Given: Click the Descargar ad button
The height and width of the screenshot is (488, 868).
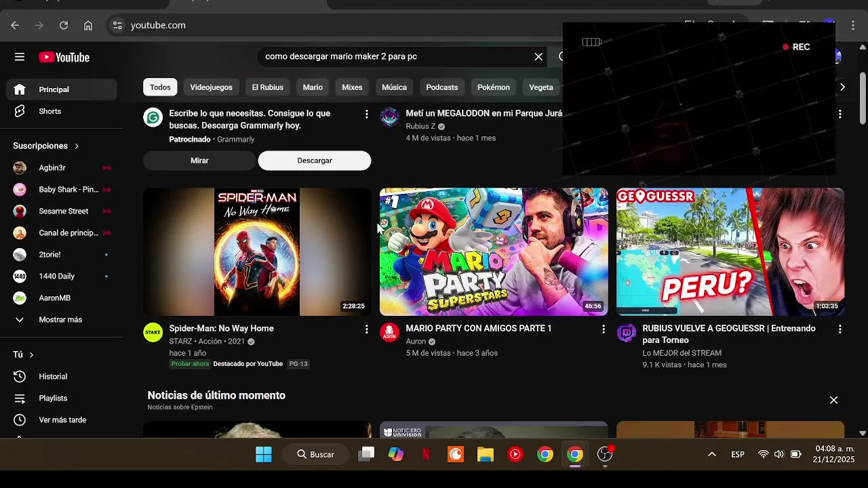Looking at the screenshot, I should coord(315,161).
